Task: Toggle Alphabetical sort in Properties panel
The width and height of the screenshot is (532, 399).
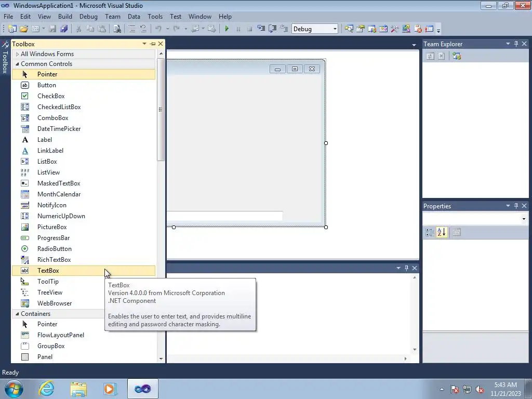Action: (x=442, y=232)
